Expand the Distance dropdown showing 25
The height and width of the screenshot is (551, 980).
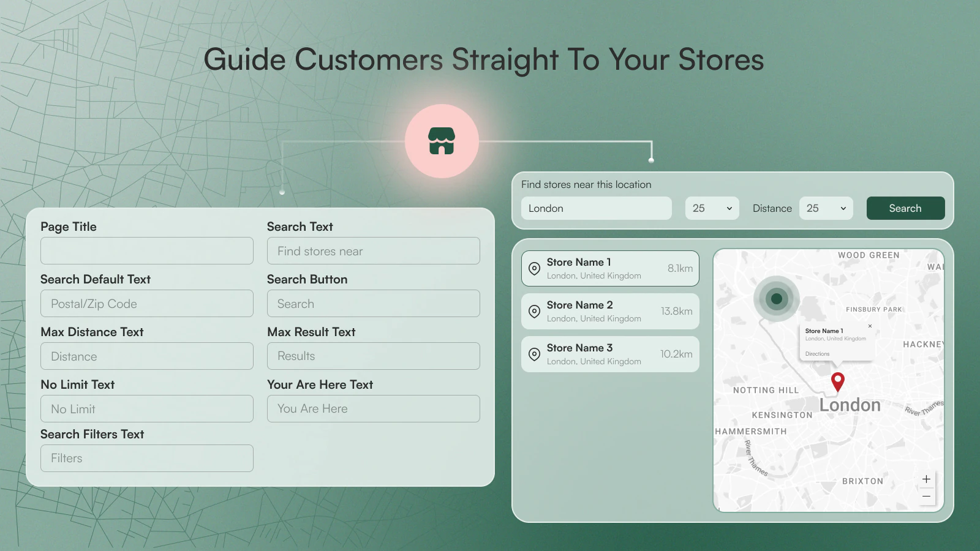[826, 208]
